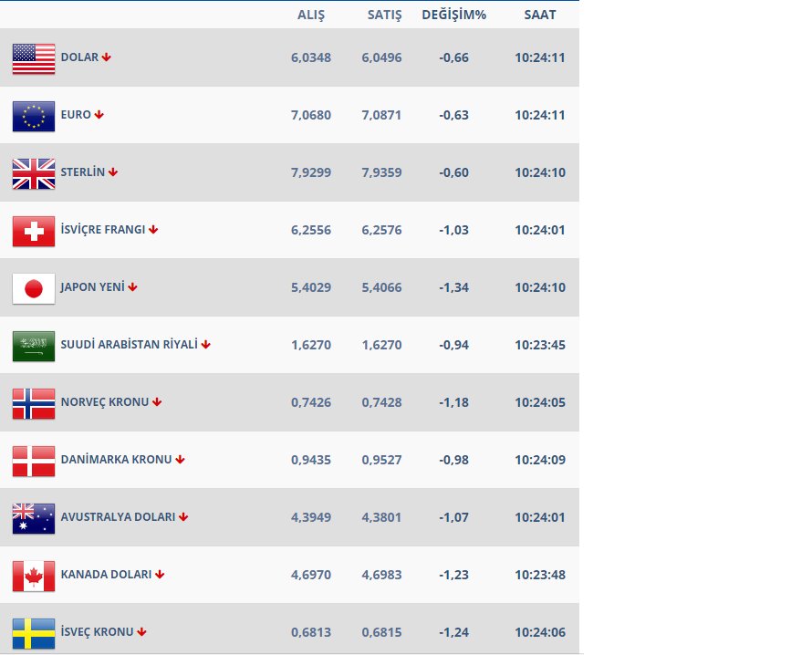
Task: Click the SATIŞ column header
Action: (x=384, y=16)
